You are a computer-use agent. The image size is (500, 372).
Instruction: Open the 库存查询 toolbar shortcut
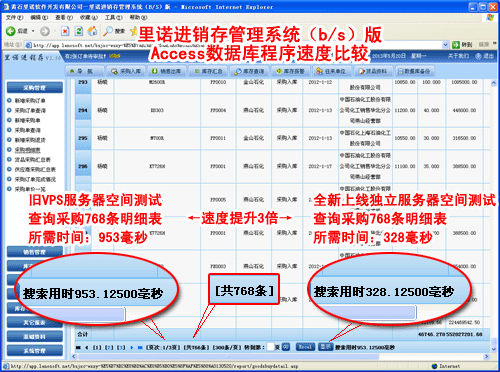[x=249, y=71]
